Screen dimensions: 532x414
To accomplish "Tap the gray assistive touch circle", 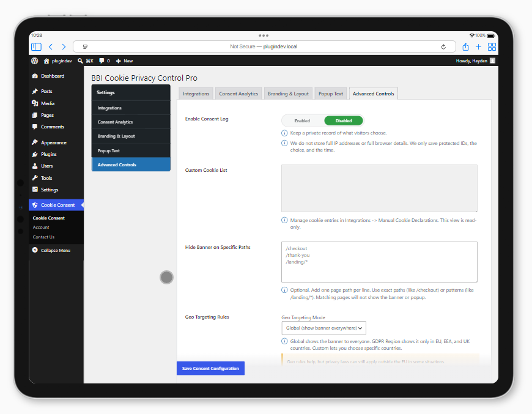I will point(166,277).
